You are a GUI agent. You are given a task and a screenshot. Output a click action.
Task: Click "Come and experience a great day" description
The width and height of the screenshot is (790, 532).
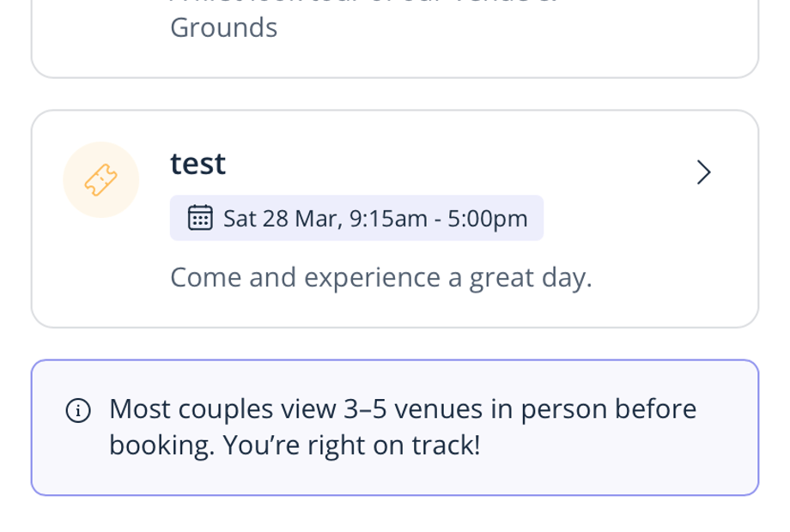[380, 277]
